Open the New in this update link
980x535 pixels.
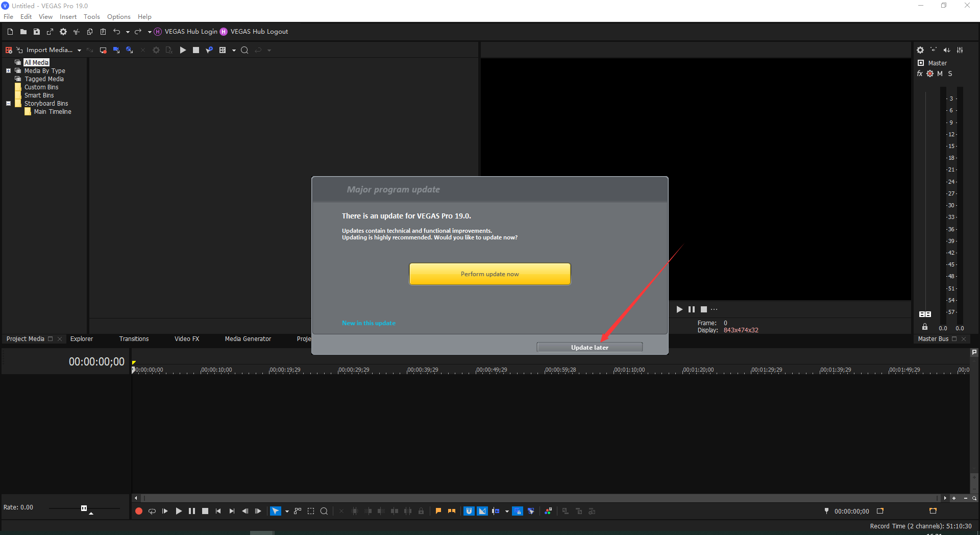pos(369,323)
